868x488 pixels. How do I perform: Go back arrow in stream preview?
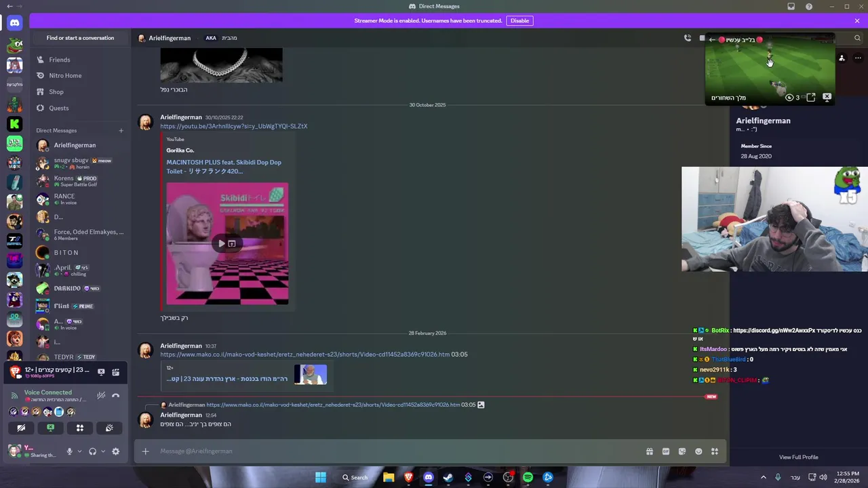(712, 40)
